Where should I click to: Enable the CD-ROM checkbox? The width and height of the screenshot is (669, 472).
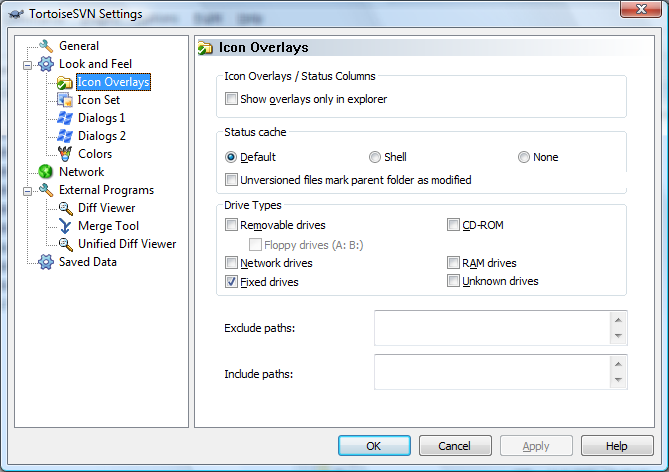[453, 225]
